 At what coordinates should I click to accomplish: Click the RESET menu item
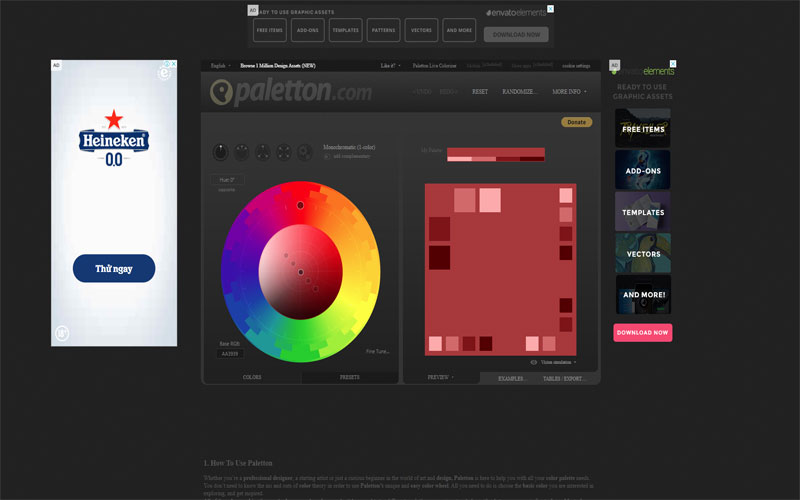pyautogui.click(x=480, y=92)
